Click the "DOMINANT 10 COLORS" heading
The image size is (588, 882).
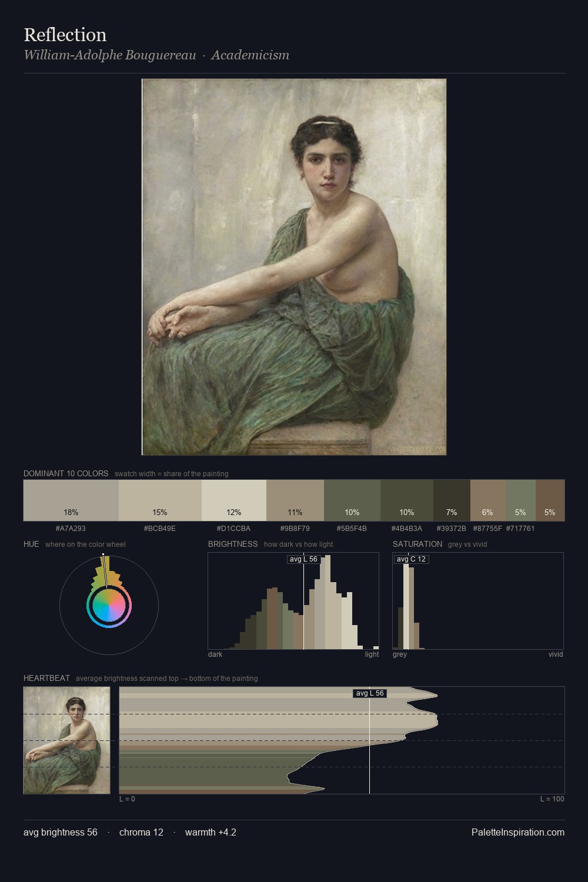pos(66,473)
